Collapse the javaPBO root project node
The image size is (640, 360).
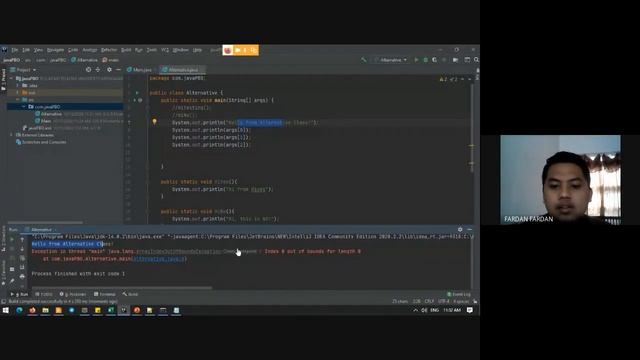(11, 78)
